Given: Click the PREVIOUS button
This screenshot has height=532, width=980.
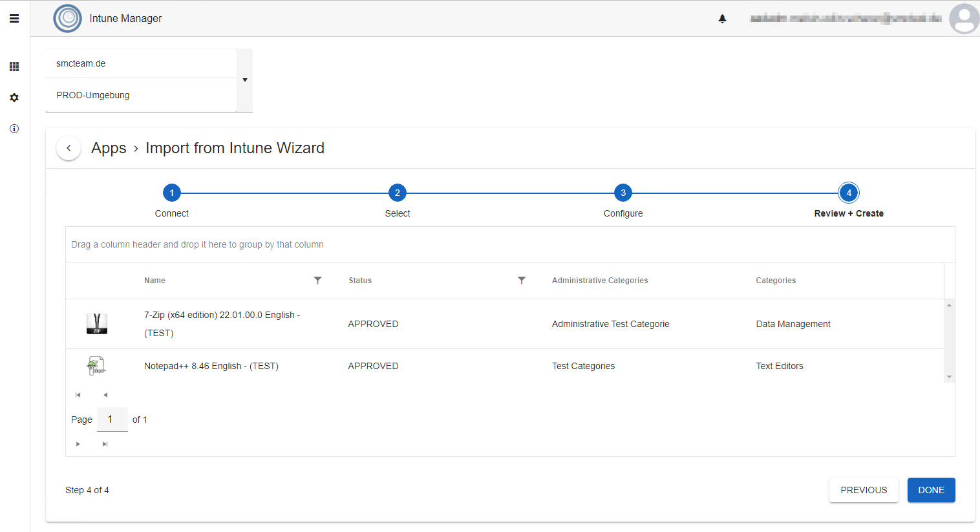Looking at the screenshot, I should [x=864, y=490].
